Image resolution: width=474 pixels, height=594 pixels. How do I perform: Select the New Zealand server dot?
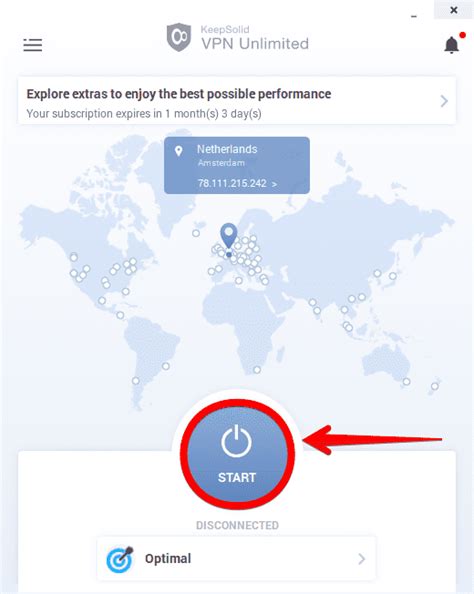(435, 386)
